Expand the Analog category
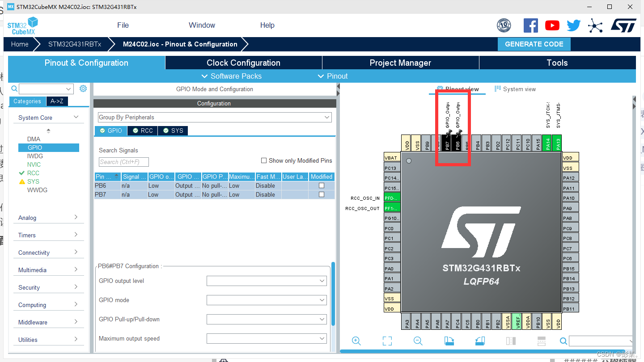The image size is (644, 362). tap(49, 218)
